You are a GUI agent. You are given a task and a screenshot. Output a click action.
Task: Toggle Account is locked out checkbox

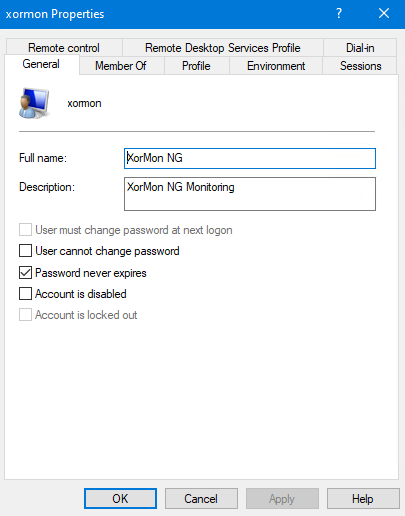[x=25, y=315]
